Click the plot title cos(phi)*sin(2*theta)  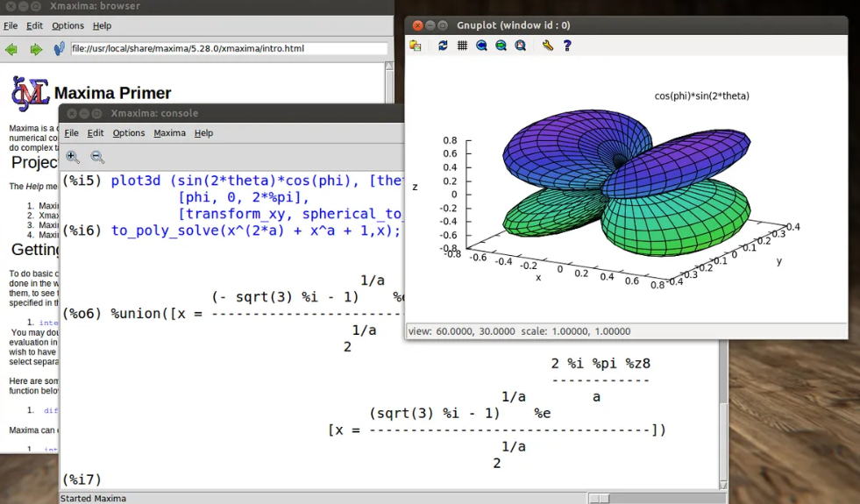(701, 96)
